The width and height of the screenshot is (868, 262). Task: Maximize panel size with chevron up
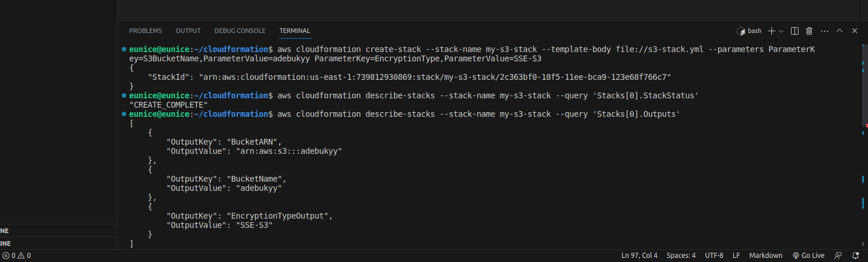click(x=840, y=31)
